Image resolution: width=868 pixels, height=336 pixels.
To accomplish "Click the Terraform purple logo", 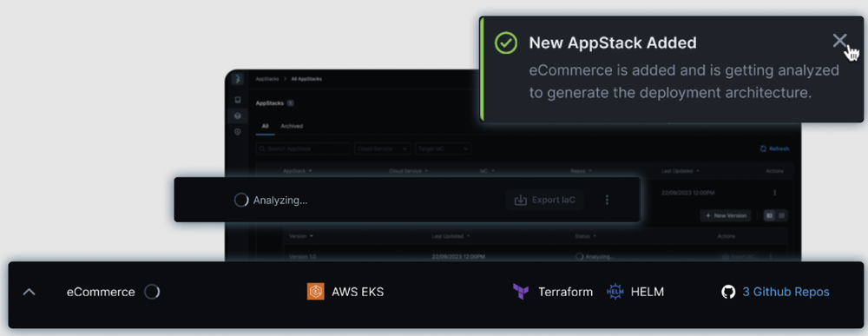I will 520,292.
